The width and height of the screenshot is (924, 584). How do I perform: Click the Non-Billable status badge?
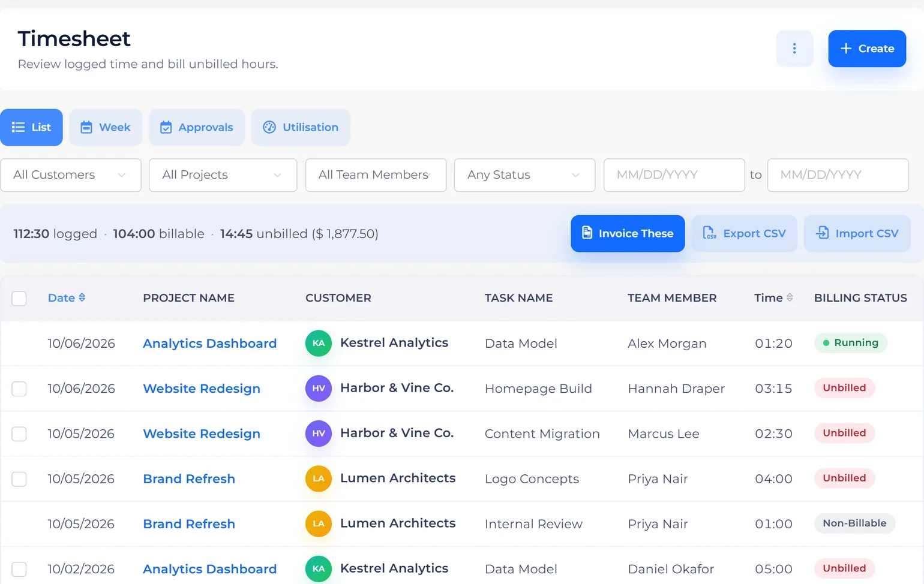point(854,523)
